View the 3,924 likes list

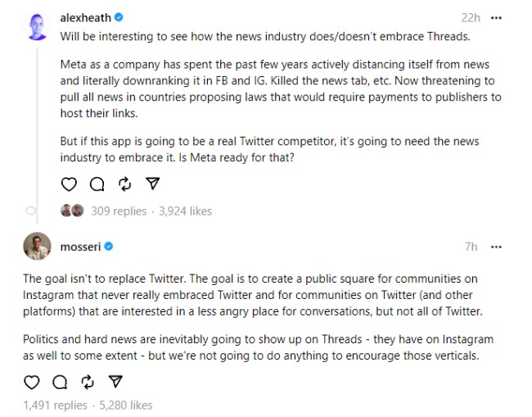click(x=185, y=211)
